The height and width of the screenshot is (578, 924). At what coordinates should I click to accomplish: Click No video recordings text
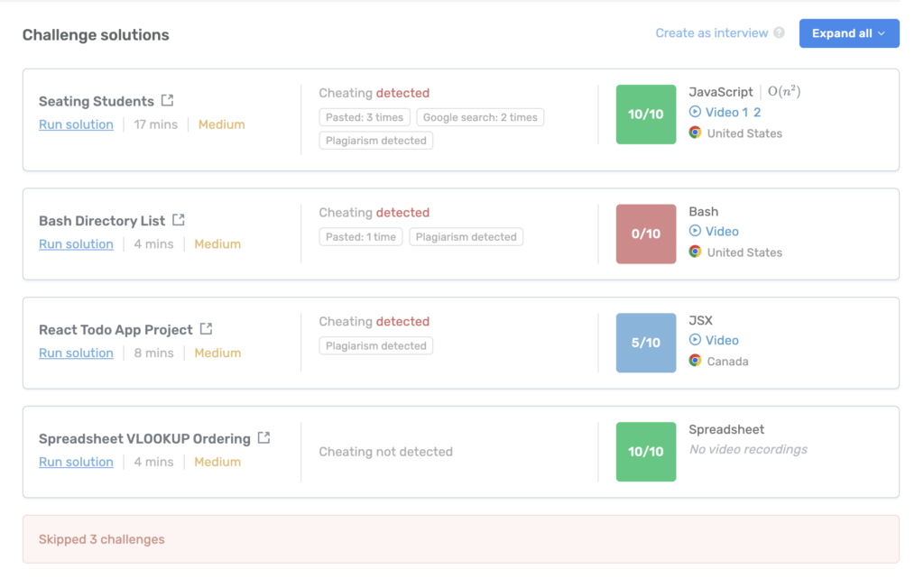748,449
